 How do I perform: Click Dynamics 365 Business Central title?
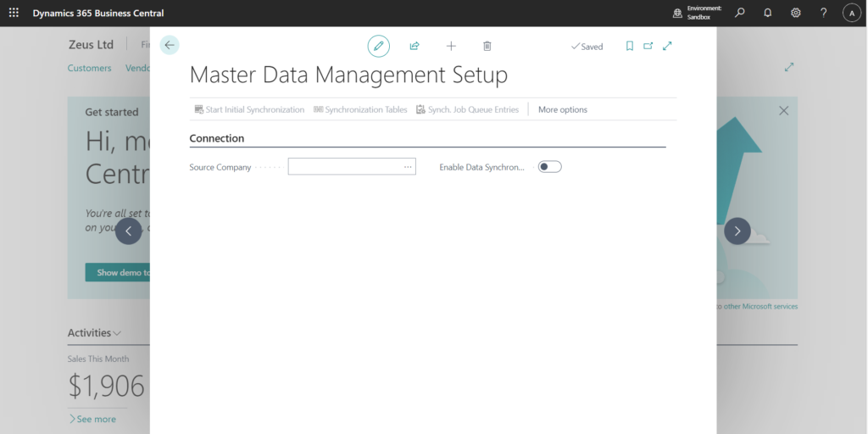98,13
